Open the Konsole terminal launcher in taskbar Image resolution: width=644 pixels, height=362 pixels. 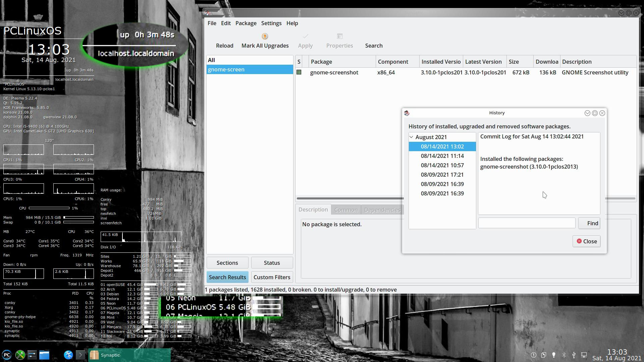[80, 355]
